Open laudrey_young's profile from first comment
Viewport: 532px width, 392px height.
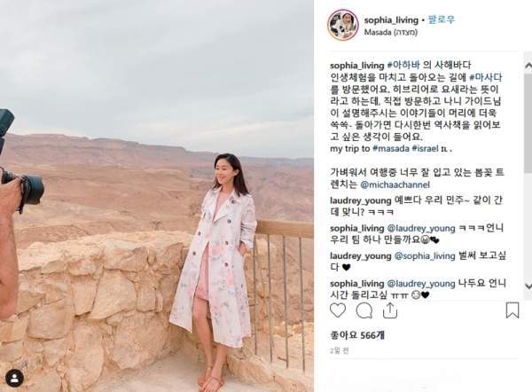361,200
